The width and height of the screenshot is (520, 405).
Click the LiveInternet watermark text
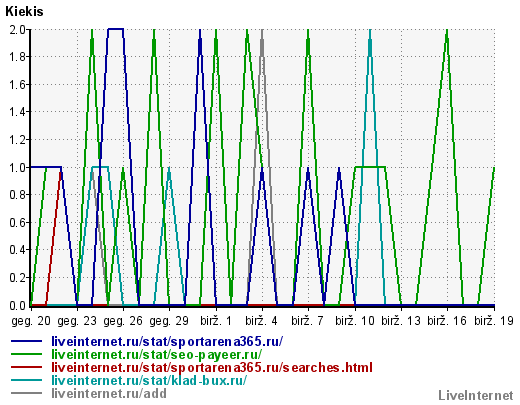(476, 396)
